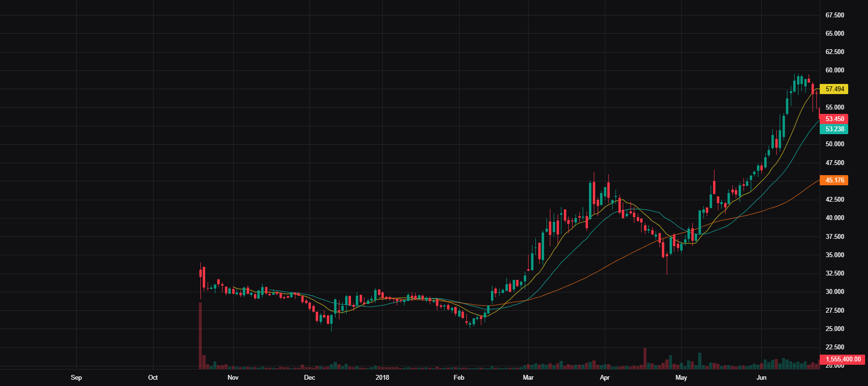Click the tall red volume bar in mid-April
Image resolution: width=868 pixels, height=386 pixels.
644,358
